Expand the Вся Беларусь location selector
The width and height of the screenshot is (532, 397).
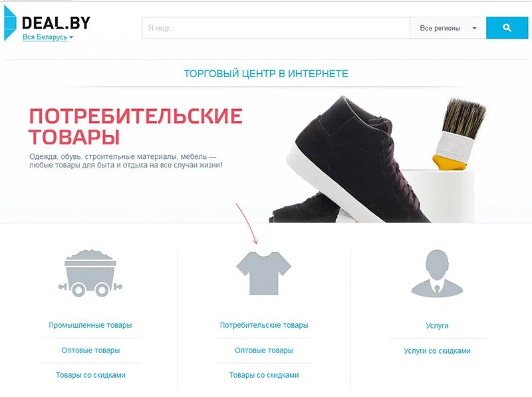47,37
